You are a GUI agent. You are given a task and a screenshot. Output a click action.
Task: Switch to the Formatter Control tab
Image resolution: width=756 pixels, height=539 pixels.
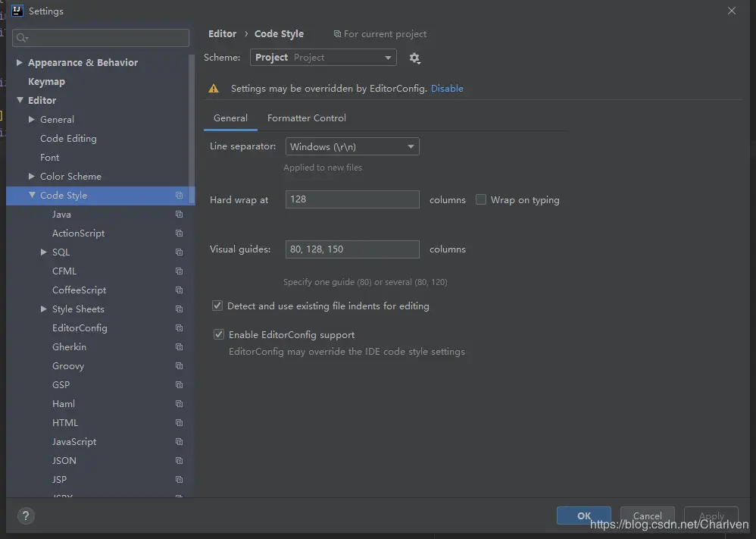307,118
